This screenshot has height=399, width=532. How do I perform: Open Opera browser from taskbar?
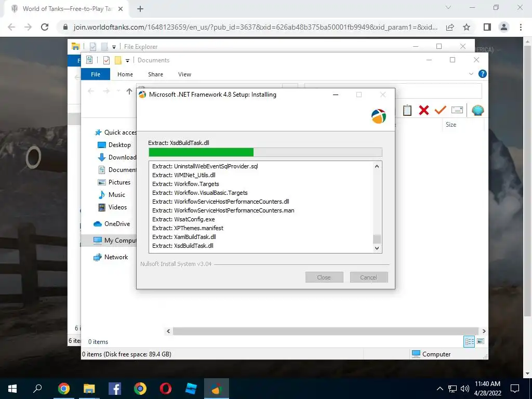click(166, 389)
